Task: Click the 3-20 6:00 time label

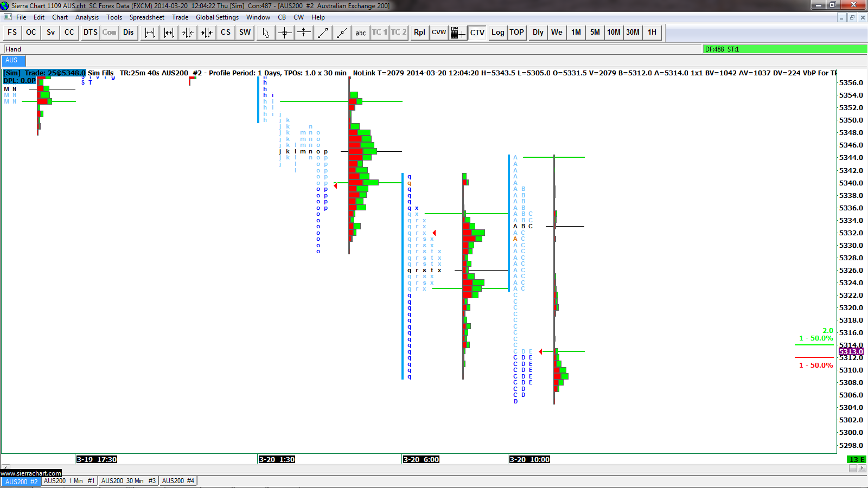Action: click(x=421, y=459)
